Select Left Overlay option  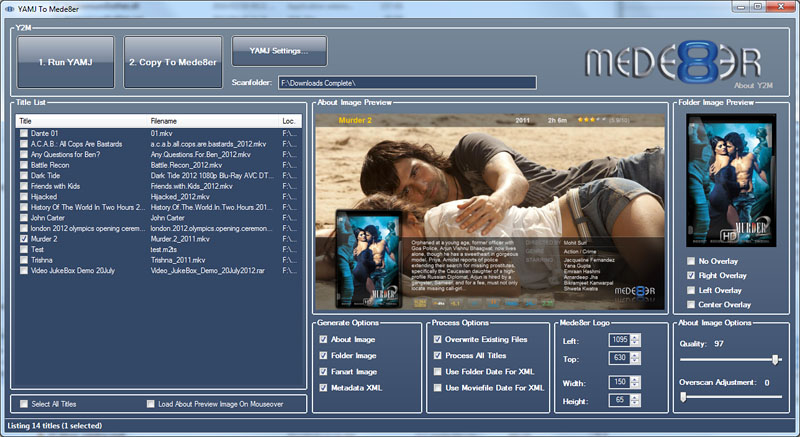[691, 290]
